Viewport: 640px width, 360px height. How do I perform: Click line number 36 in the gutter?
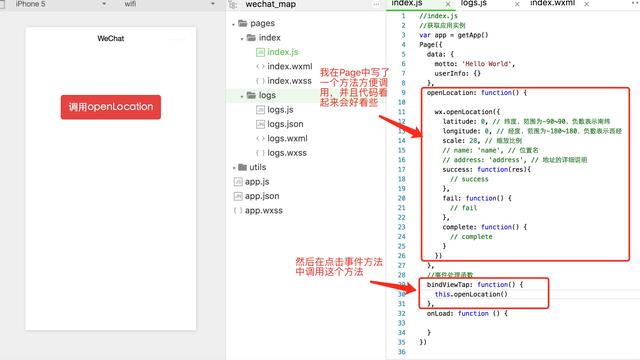pos(402,352)
